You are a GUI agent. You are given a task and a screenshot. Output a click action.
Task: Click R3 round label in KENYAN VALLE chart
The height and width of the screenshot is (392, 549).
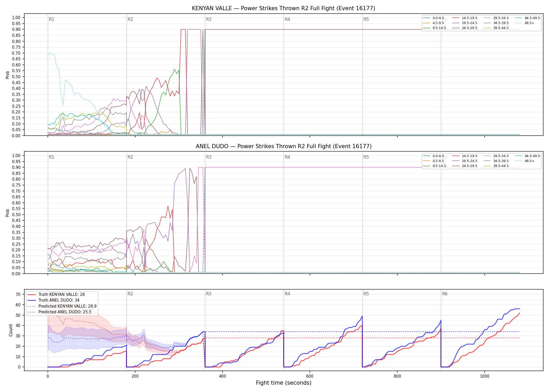(209, 19)
